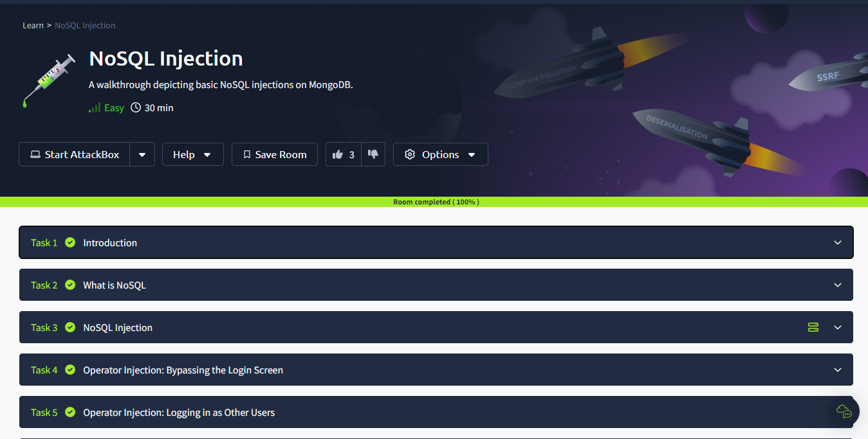868x439 pixels.
Task: Click the green machine icon on Task 3
Action: point(813,327)
